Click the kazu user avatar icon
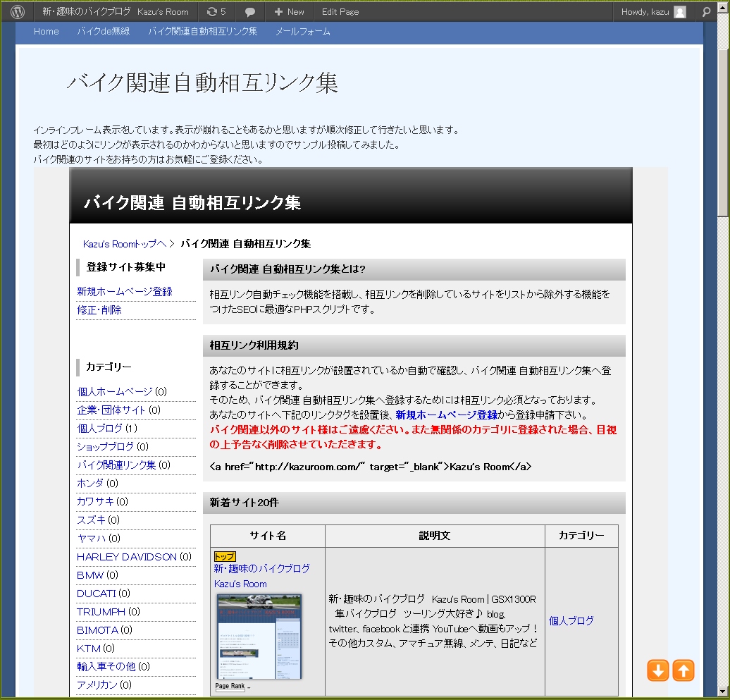This screenshot has height=700, width=730. coord(679,12)
